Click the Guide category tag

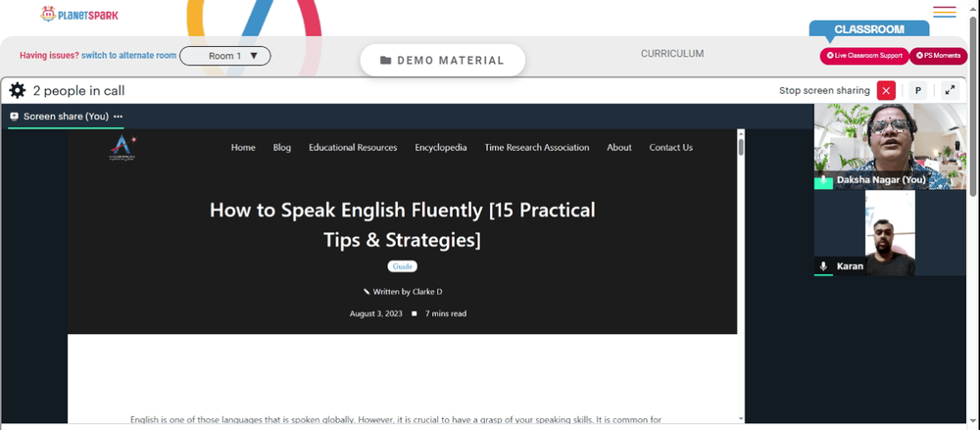click(x=403, y=266)
